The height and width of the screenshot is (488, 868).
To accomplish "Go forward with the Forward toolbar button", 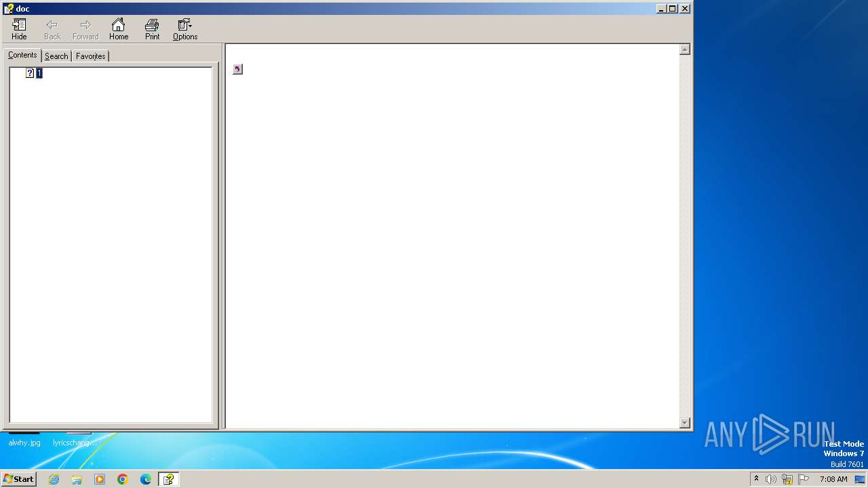I will pos(85,30).
